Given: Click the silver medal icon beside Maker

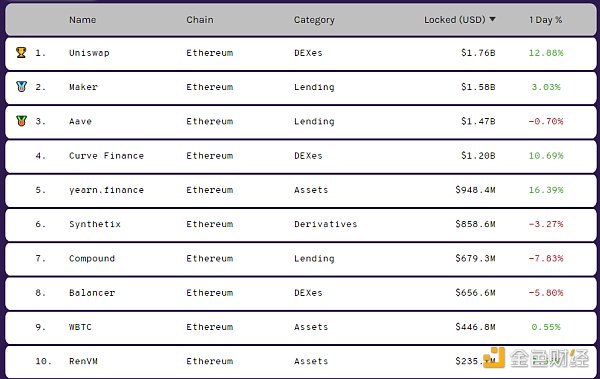Looking at the screenshot, I should click(21, 87).
